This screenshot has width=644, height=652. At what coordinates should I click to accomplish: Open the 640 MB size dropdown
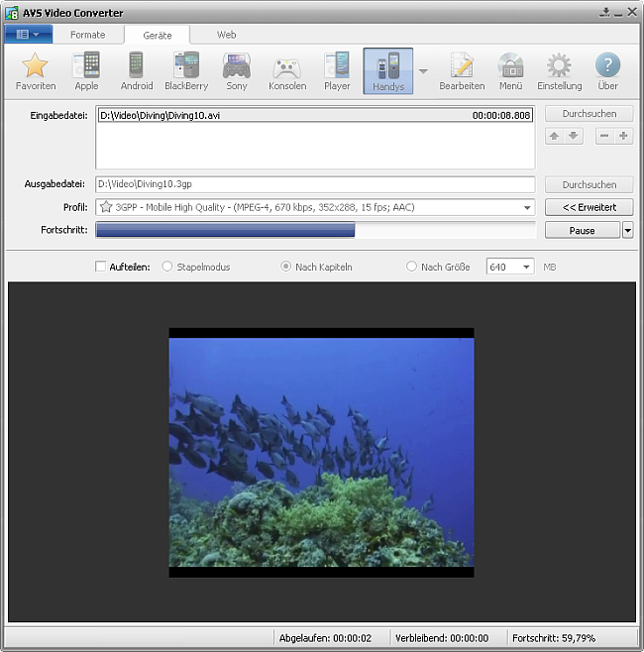[x=524, y=267]
